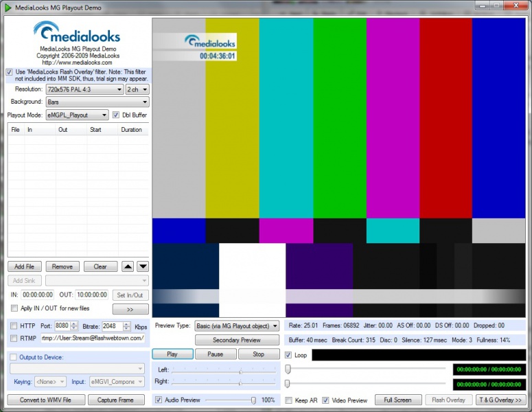Open the Keying None dropdown
The width and height of the screenshot is (532, 412).
coord(50,382)
